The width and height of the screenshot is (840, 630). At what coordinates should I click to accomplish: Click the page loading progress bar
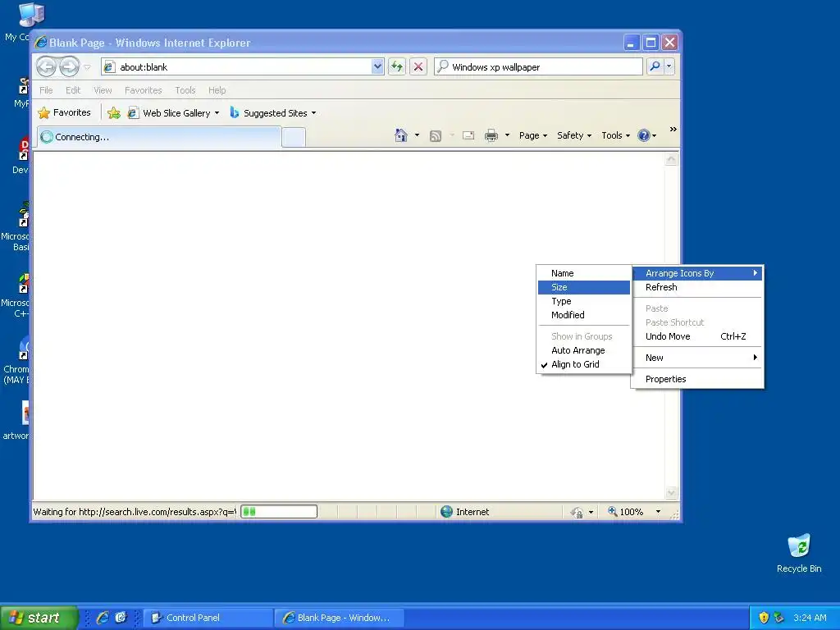pos(279,512)
